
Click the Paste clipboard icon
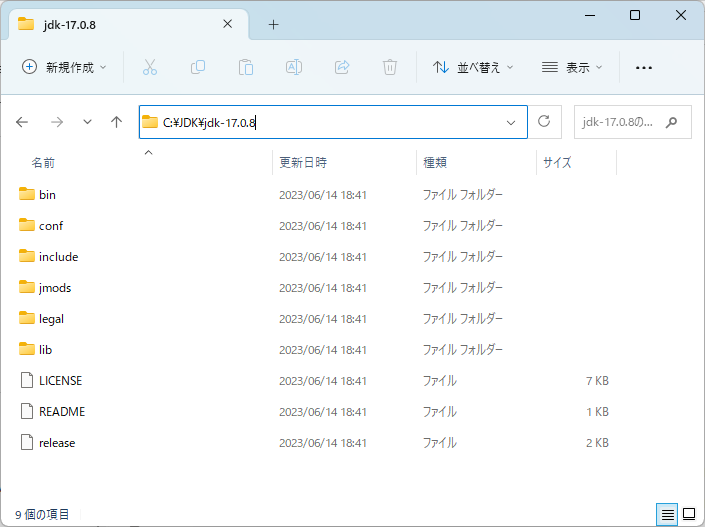(245, 67)
